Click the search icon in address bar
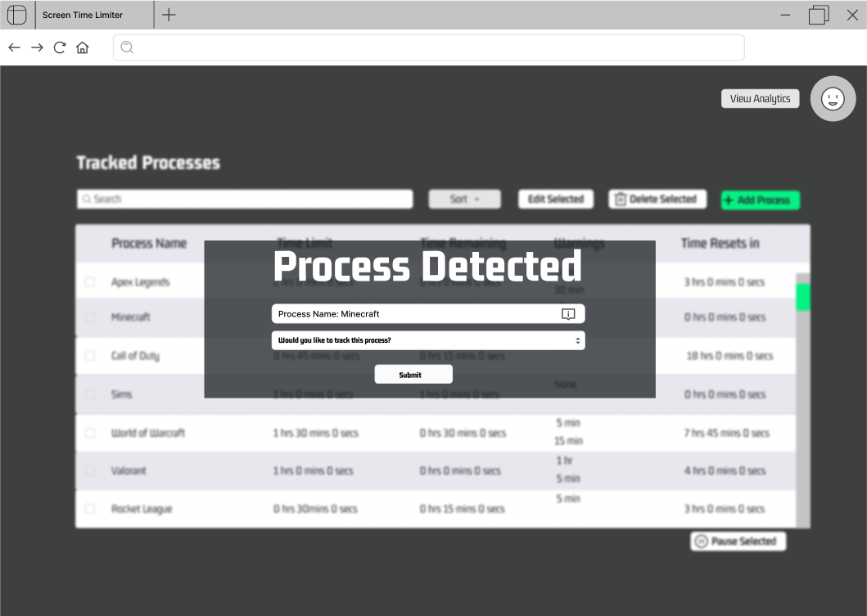This screenshot has width=867, height=616. pos(127,47)
